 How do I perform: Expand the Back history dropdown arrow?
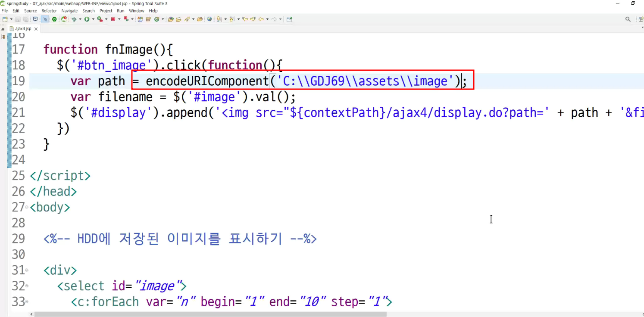[x=267, y=19]
